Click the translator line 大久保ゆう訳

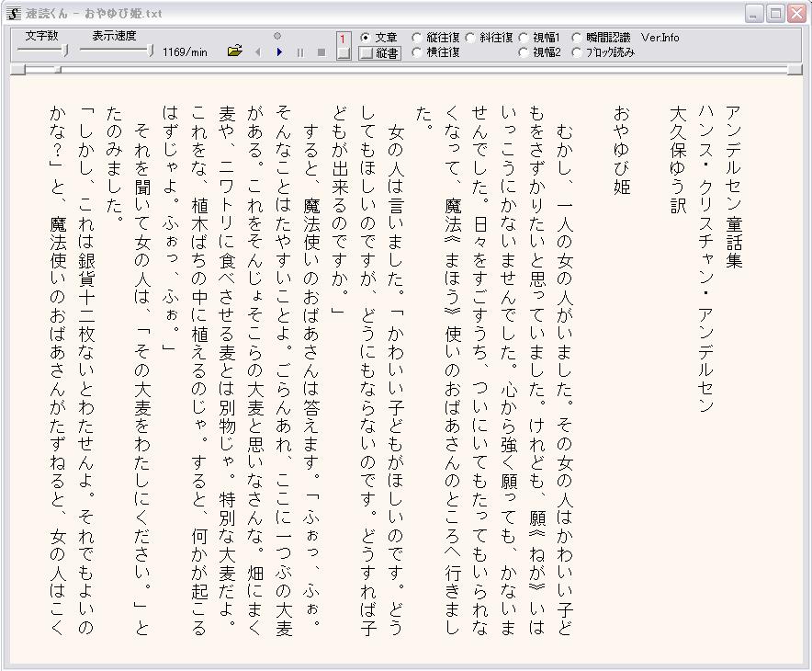677,160
